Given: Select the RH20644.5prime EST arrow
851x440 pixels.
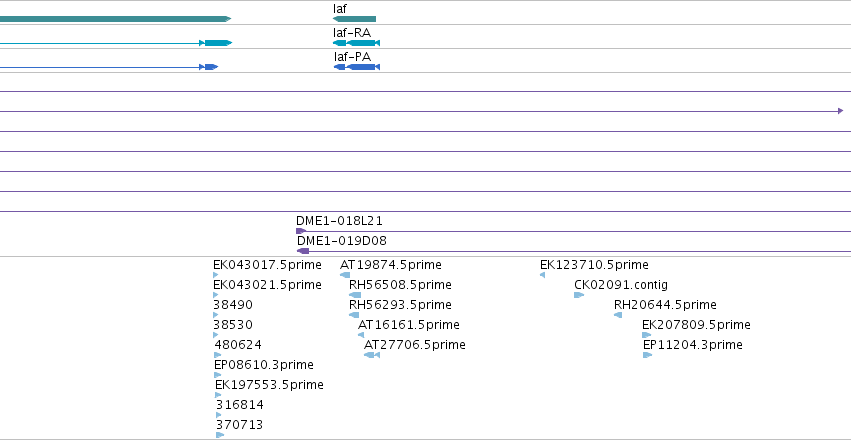Looking at the screenshot, I should pos(618,315).
